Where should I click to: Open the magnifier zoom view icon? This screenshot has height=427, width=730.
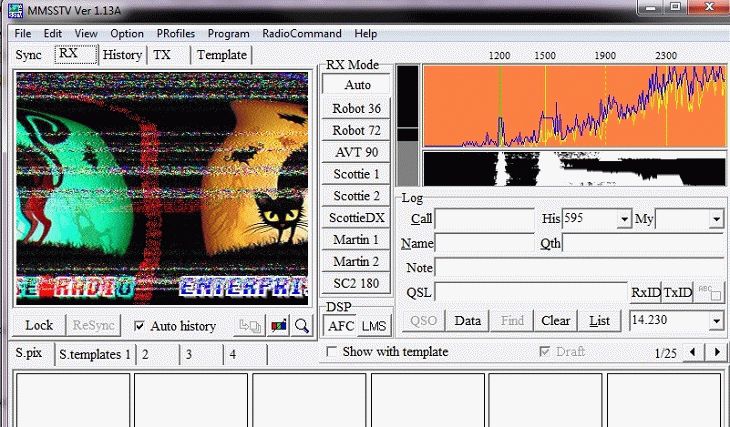click(302, 325)
